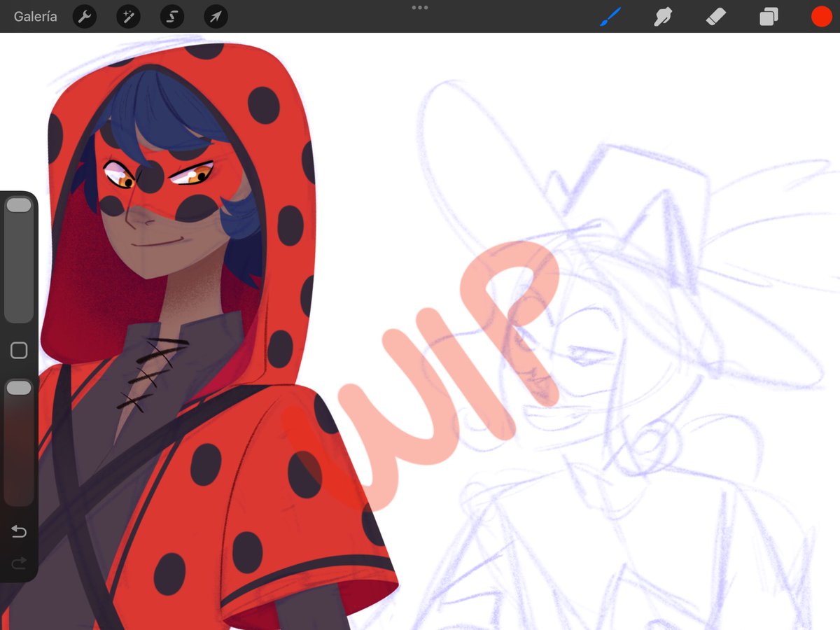Undo the last stroke with the arrow
The height and width of the screenshot is (630, 840).
[x=19, y=532]
